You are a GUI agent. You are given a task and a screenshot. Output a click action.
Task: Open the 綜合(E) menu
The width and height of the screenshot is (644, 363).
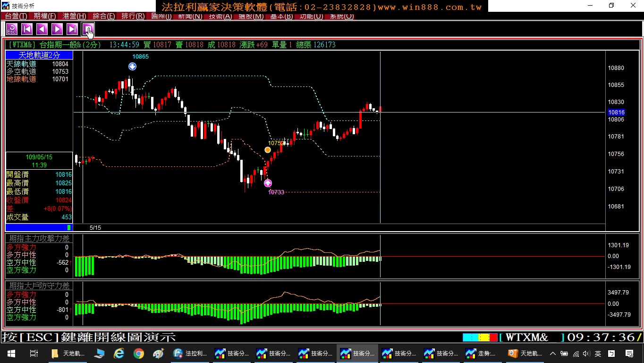(104, 16)
